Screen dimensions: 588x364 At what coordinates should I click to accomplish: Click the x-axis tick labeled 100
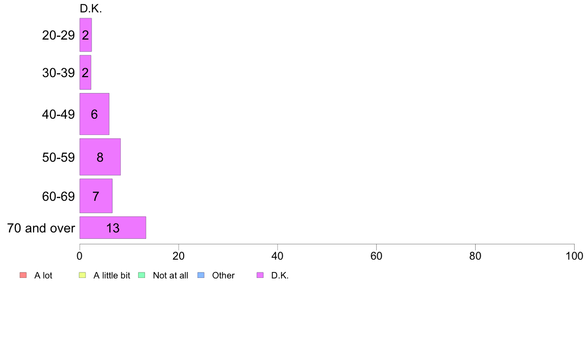point(574,256)
